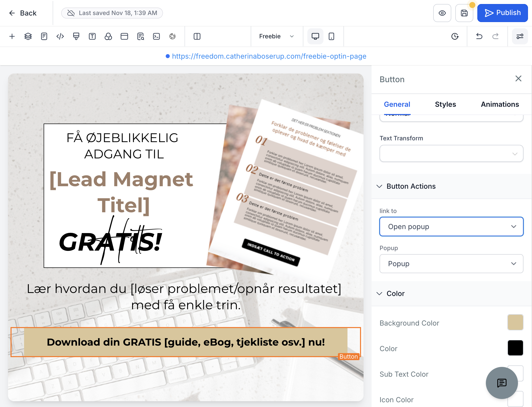
Task: Open the Text Transform dropdown
Action: 451,153
